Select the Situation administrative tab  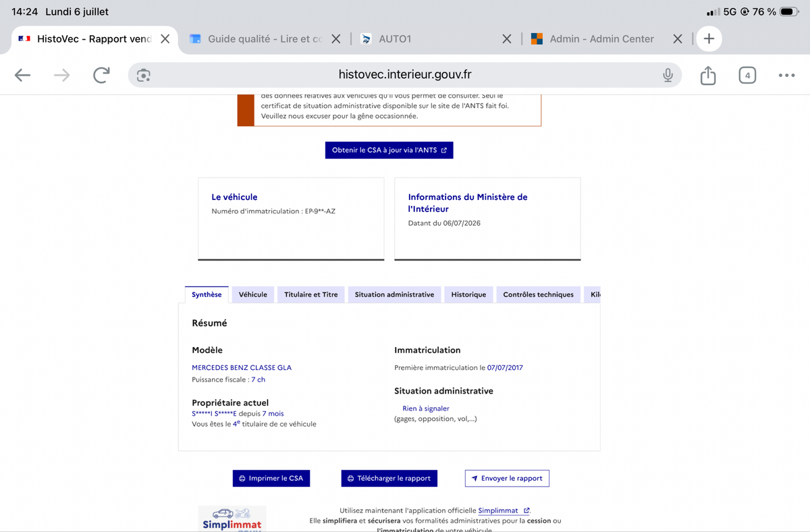point(394,294)
